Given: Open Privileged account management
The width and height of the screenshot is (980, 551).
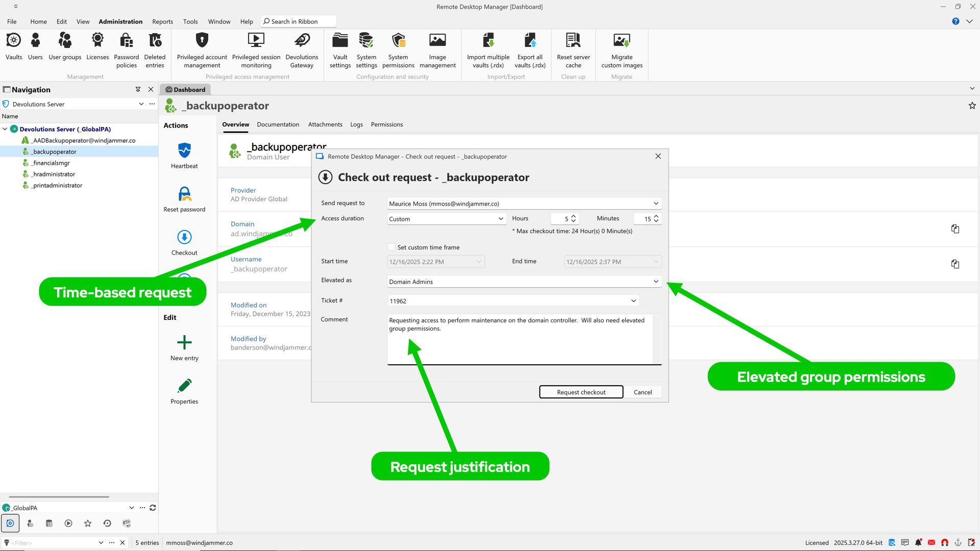Looking at the screenshot, I should pyautogui.click(x=202, y=50).
